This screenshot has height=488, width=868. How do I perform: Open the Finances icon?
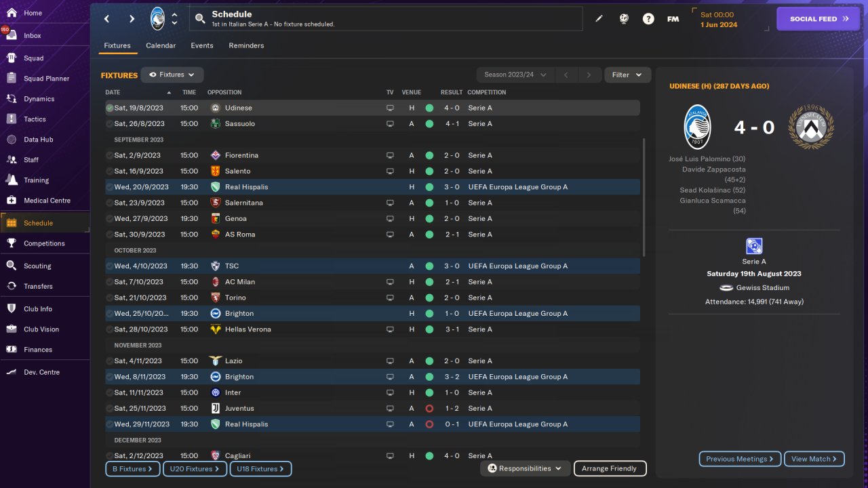pyautogui.click(x=12, y=350)
